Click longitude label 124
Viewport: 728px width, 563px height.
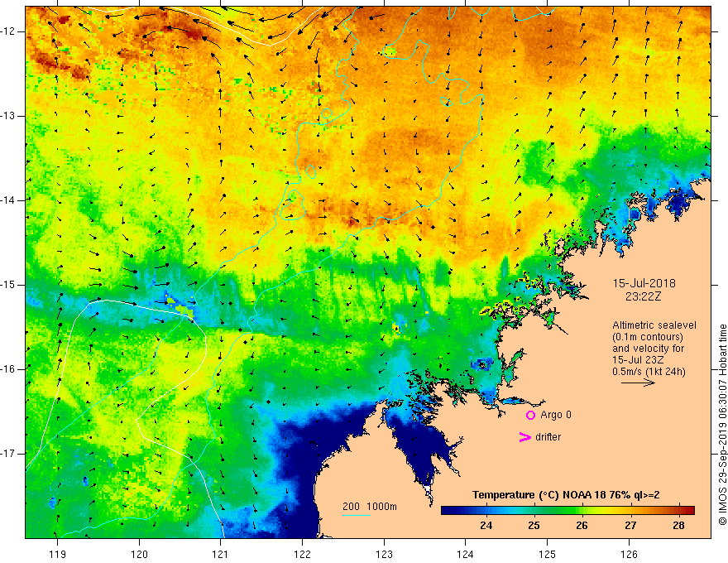(466, 554)
